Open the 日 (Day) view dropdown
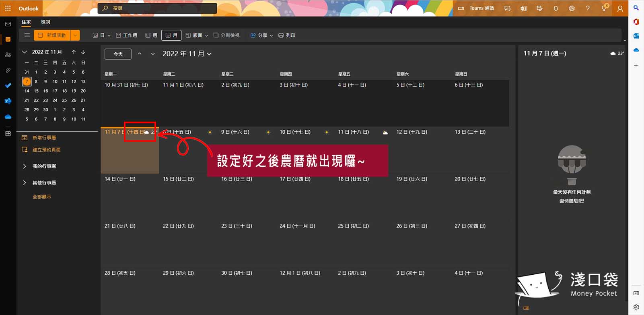The height and width of the screenshot is (315, 644). pos(101,35)
